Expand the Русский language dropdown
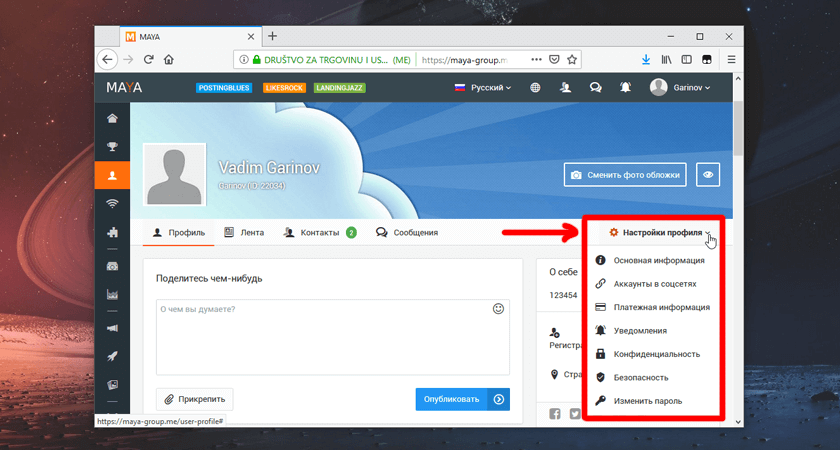840x450 pixels. coord(483,88)
